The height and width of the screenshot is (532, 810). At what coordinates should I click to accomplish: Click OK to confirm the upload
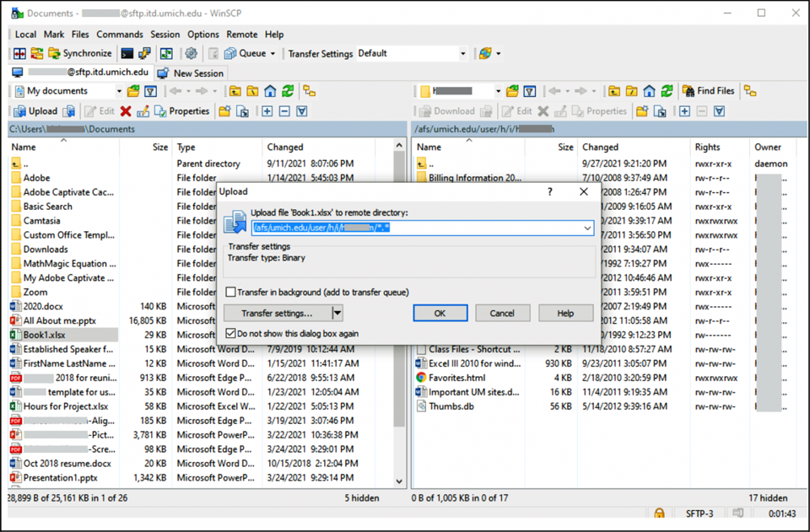440,312
